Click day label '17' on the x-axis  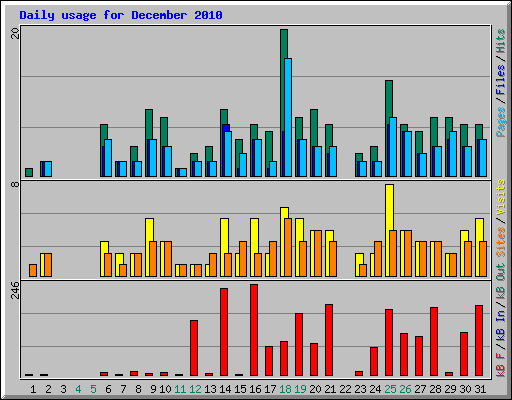pyautogui.click(x=270, y=389)
